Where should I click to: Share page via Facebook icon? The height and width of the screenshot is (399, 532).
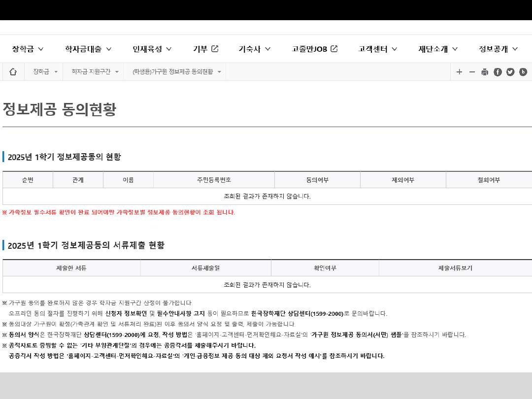click(498, 72)
